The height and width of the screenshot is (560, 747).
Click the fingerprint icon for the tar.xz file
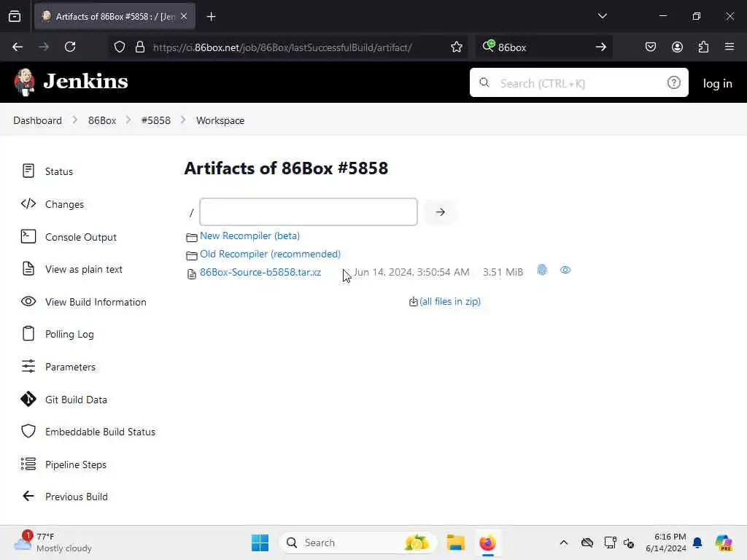point(542,271)
